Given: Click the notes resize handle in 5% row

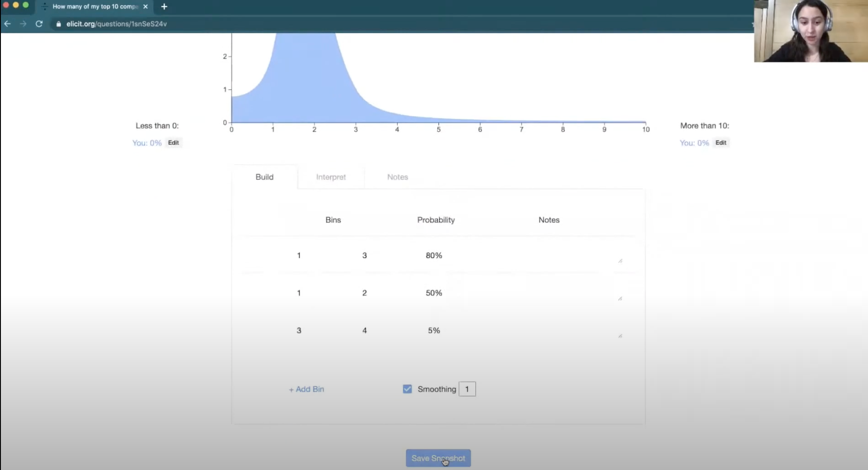Looking at the screenshot, I should pyautogui.click(x=620, y=336).
